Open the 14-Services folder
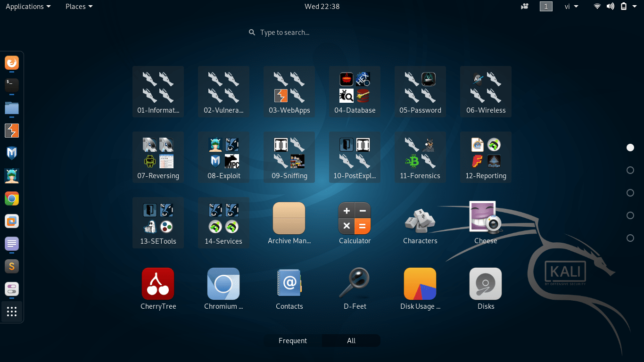The width and height of the screenshot is (644, 362). [223, 222]
